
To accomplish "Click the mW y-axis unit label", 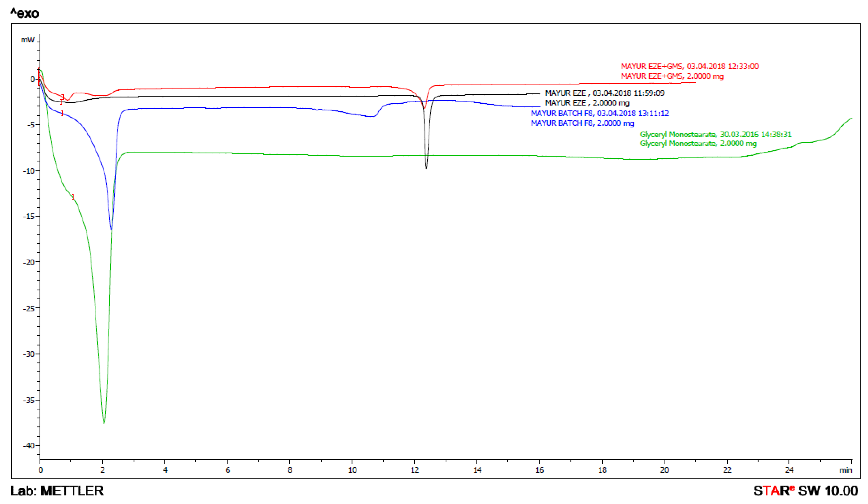I will tap(27, 40).
